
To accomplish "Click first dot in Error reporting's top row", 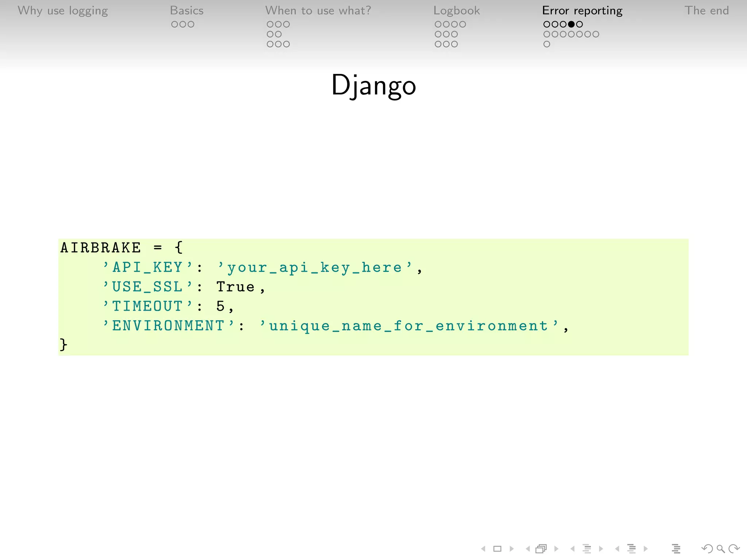I will [547, 24].
